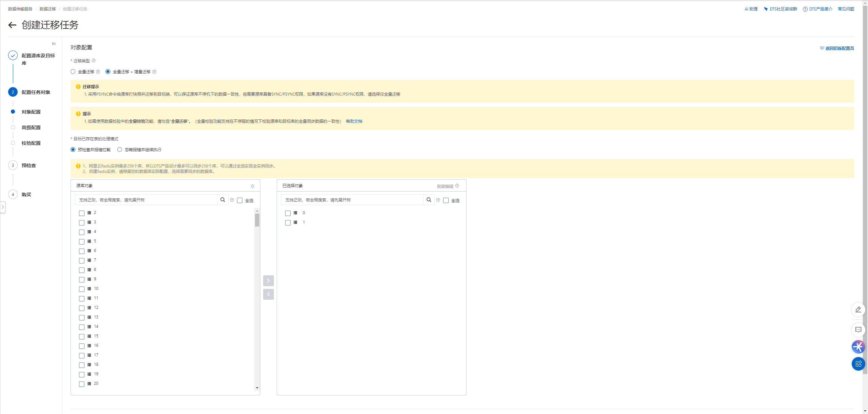Select 忽略报错并继续执行 radio option

point(120,150)
